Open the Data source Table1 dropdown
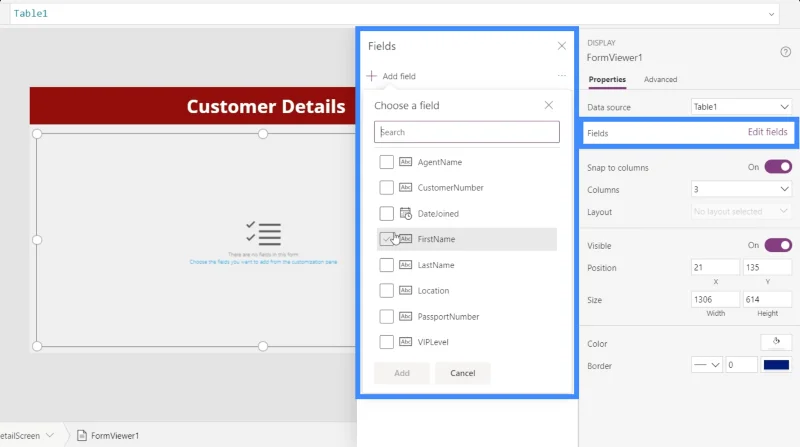 (x=741, y=107)
